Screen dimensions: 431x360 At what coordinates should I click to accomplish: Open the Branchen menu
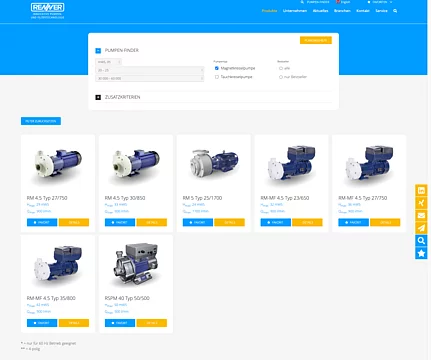click(342, 11)
